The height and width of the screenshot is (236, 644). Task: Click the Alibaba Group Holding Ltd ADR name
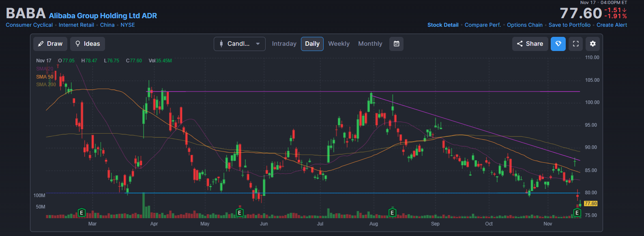coord(103,16)
